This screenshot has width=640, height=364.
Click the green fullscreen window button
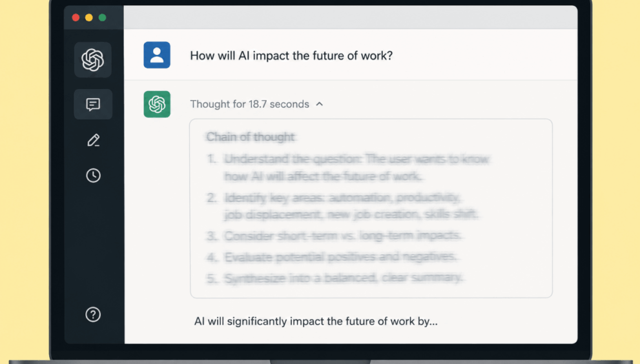(x=103, y=17)
